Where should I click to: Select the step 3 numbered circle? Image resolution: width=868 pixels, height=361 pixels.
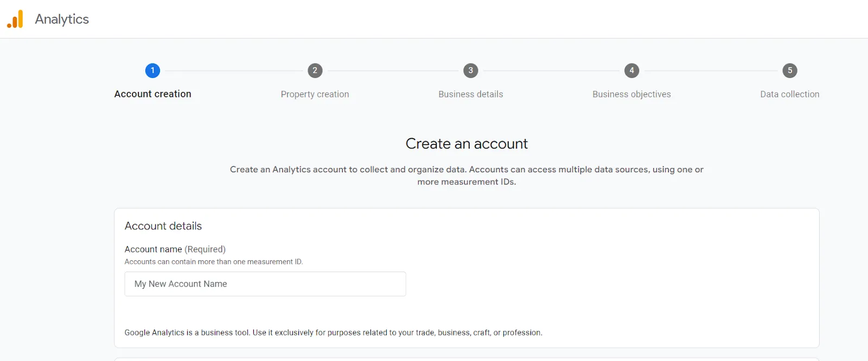pos(470,70)
